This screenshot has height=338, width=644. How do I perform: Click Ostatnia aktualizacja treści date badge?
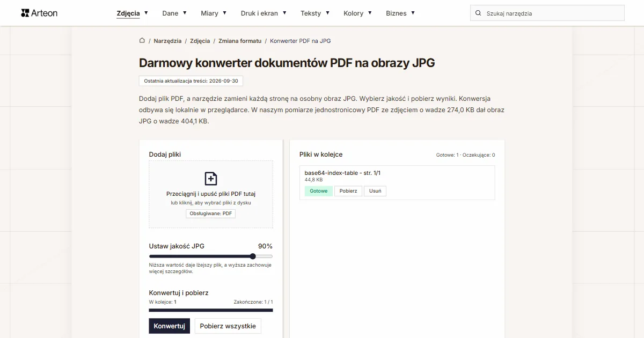coord(191,80)
